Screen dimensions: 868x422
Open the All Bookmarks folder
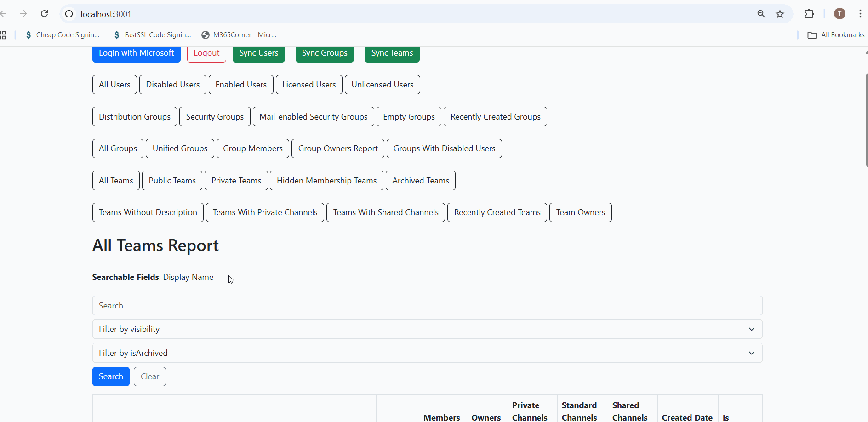point(836,35)
